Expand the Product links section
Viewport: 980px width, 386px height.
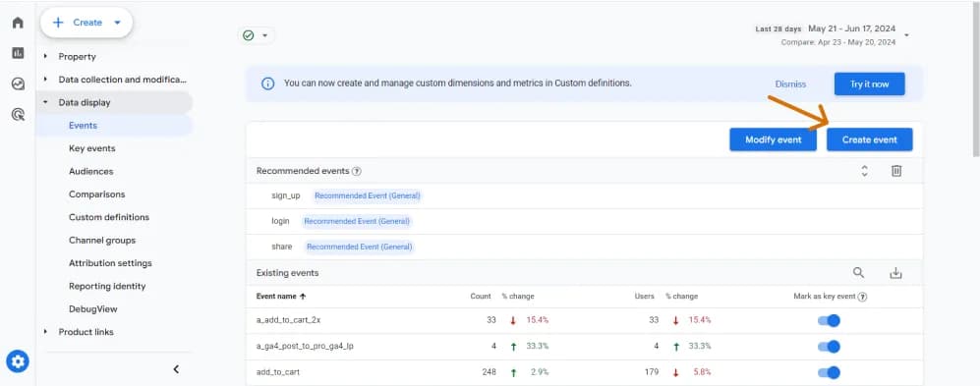45,332
